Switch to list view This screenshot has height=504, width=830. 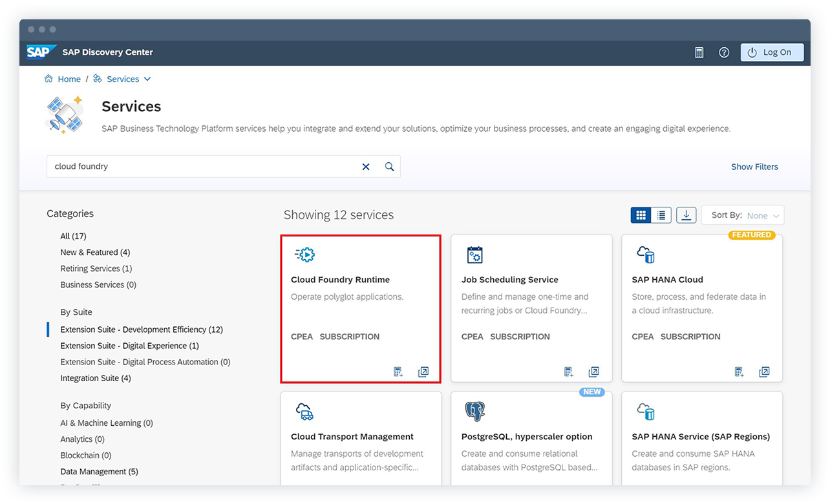pyautogui.click(x=661, y=215)
